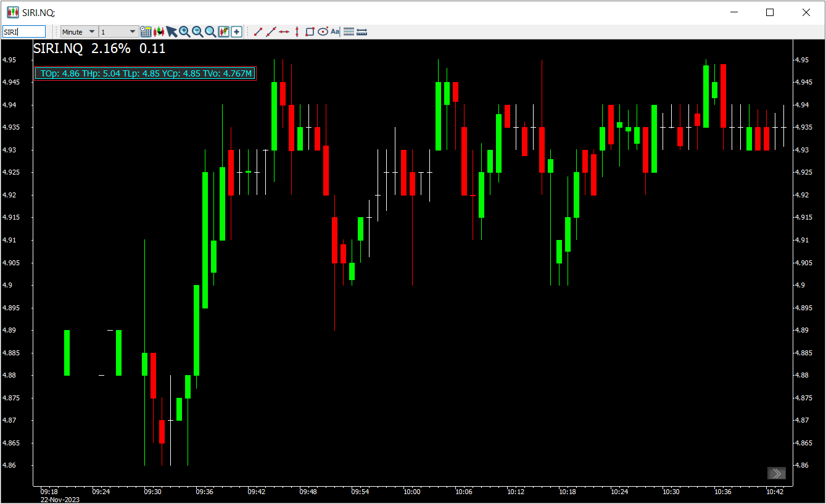Open the Minute timeframe dropdown
Screen dimensions: 826x504
point(79,31)
